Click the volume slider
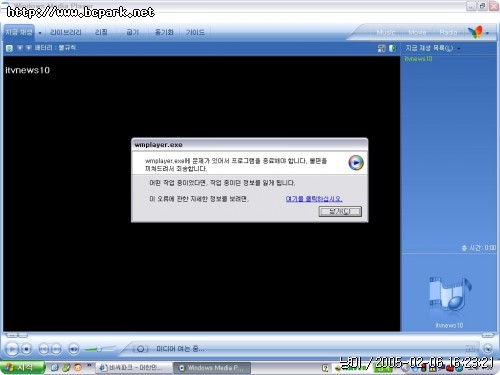 pos(99,349)
